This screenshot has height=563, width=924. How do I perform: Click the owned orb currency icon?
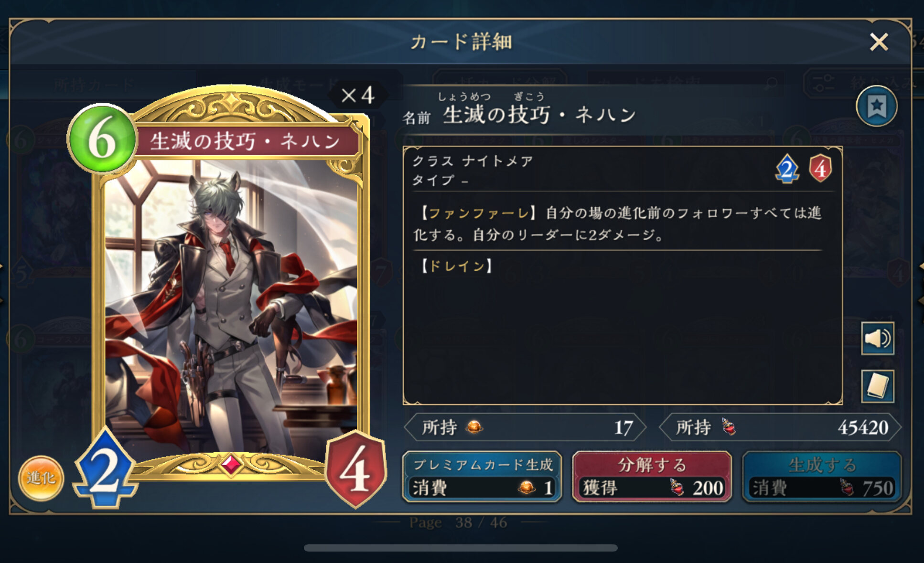pyautogui.click(x=474, y=427)
